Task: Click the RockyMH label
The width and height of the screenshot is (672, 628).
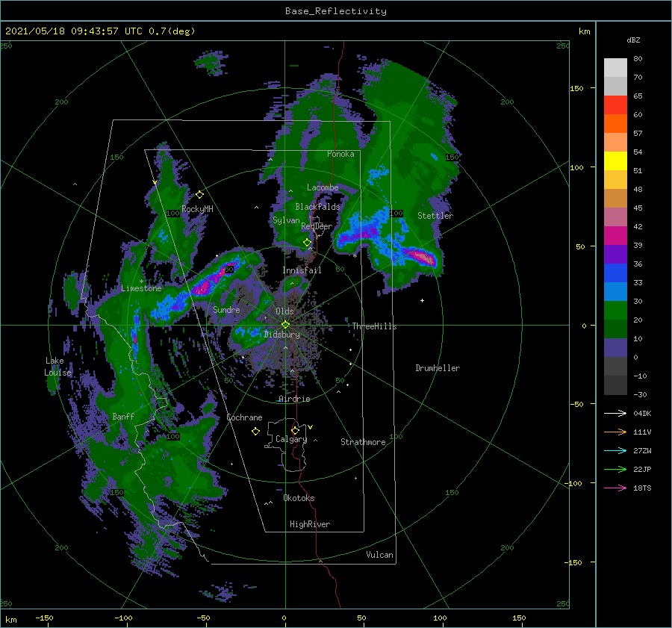Action: 197,209
